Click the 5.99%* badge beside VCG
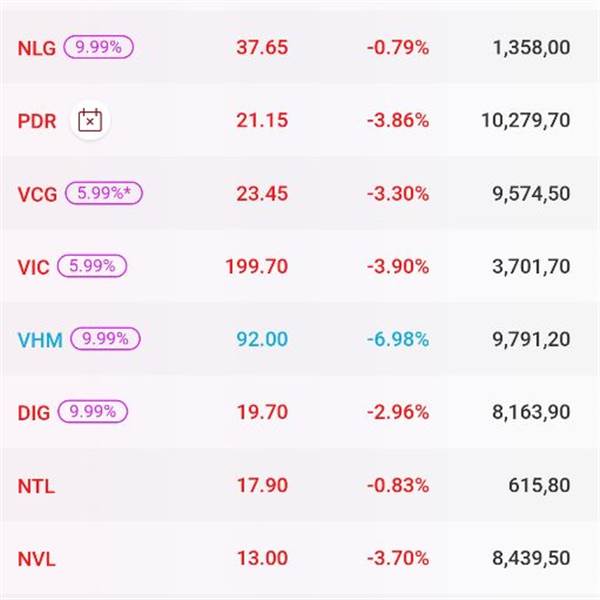This screenshot has width=600, height=600. coord(103,194)
